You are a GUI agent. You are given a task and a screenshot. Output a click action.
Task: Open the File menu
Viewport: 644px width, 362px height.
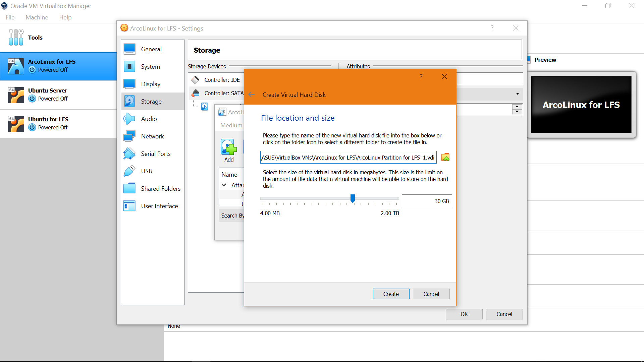10,17
